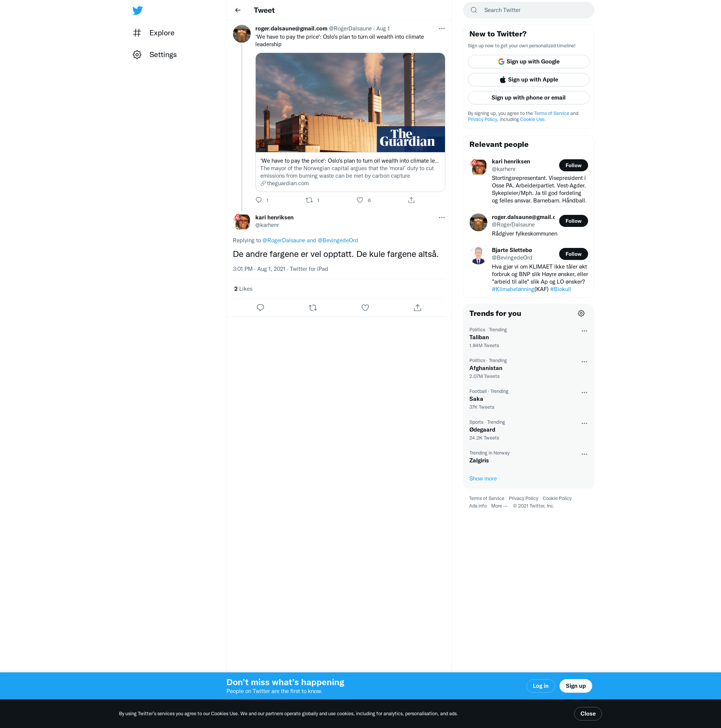
Task: Go back using the arrow icon
Action: click(x=238, y=10)
